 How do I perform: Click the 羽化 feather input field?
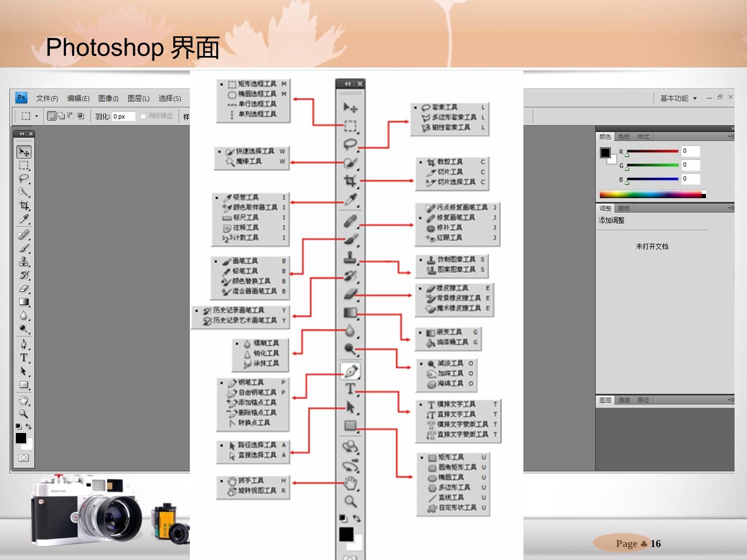pos(123,117)
